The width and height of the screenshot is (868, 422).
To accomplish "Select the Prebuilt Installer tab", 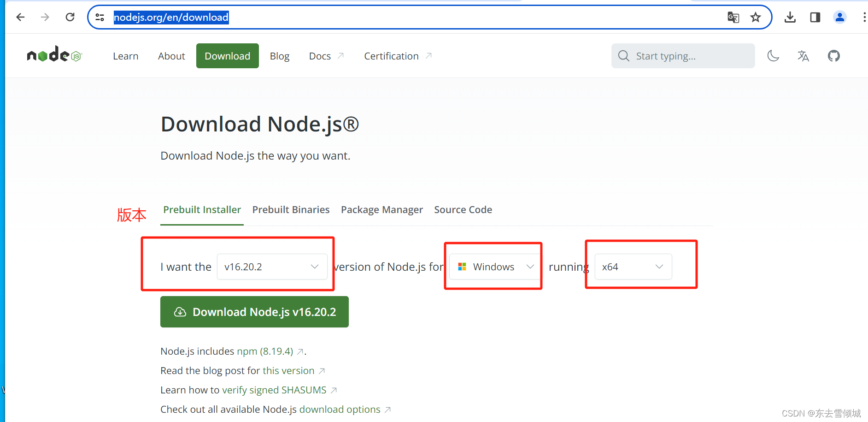I will [x=202, y=210].
